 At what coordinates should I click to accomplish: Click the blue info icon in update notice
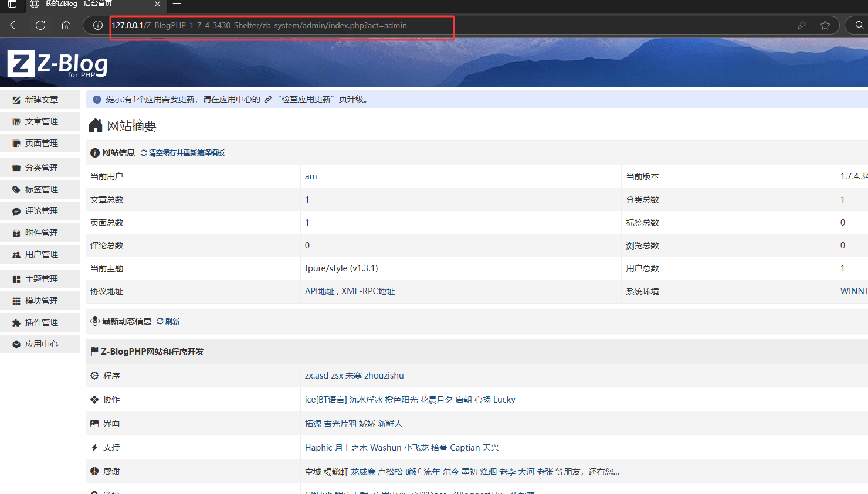97,100
